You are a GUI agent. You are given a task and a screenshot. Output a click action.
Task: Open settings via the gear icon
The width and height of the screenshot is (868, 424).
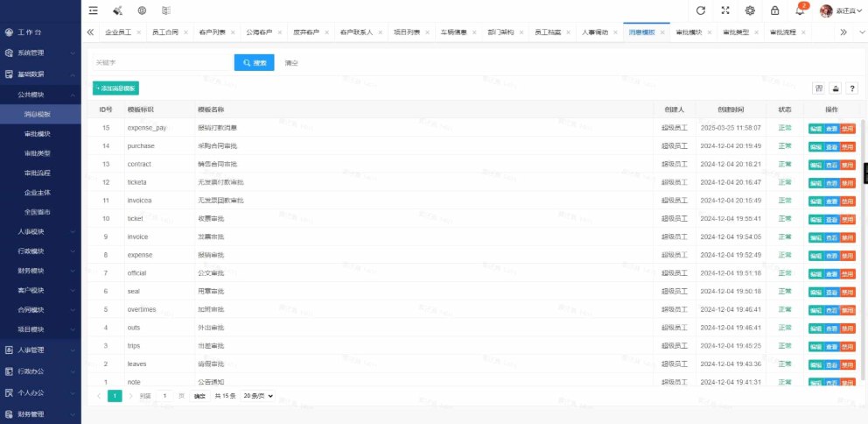750,11
